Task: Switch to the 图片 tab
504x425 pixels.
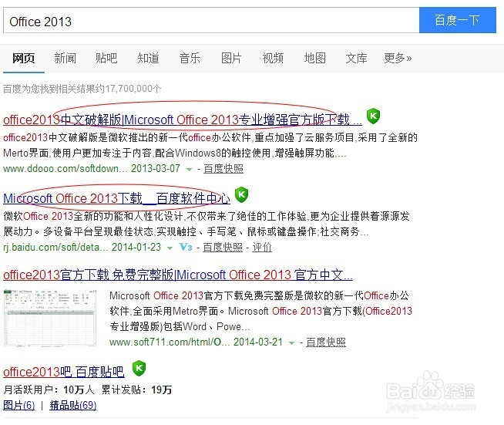Action: [x=231, y=58]
